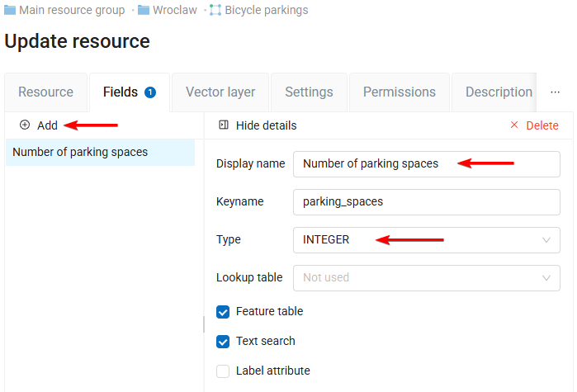Screen dimensions: 577x392
Task: Click the Main resource group folder icon
Action: (10, 11)
